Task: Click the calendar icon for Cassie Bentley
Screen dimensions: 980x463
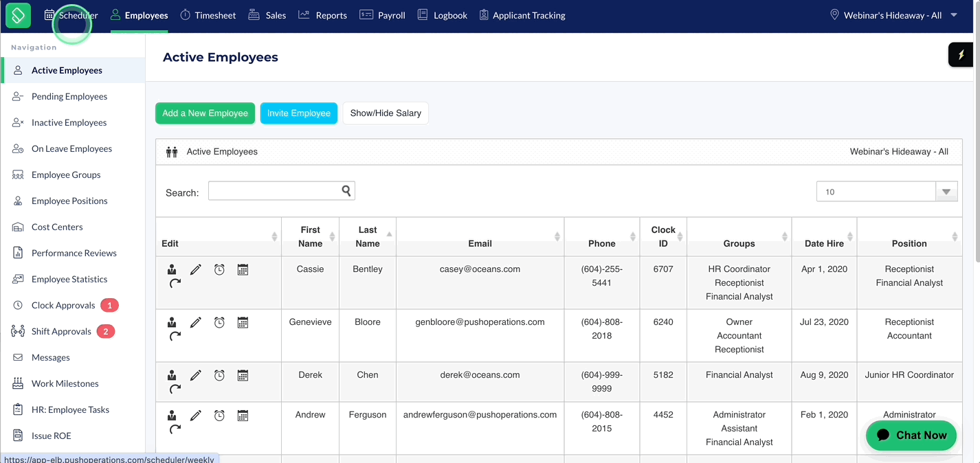Action: pyautogui.click(x=243, y=270)
